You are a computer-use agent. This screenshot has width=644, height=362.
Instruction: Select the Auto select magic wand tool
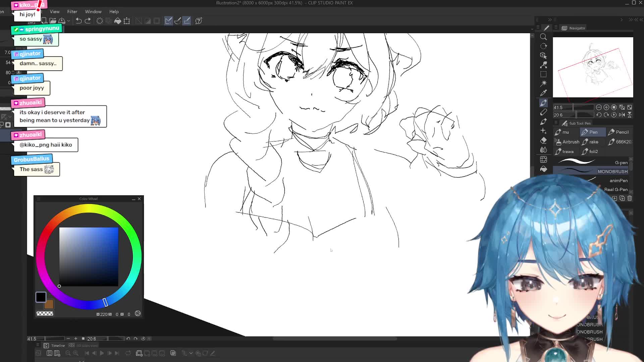point(543,83)
